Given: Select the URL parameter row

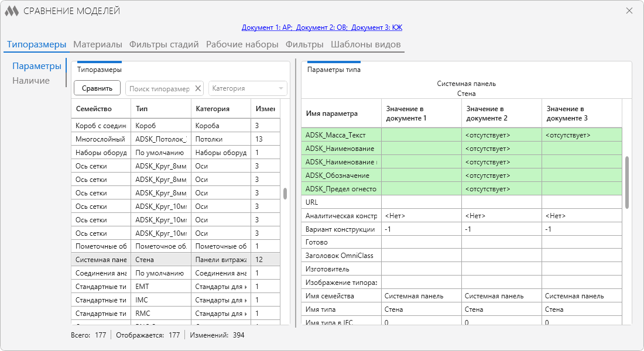Looking at the screenshot, I should (462, 202).
